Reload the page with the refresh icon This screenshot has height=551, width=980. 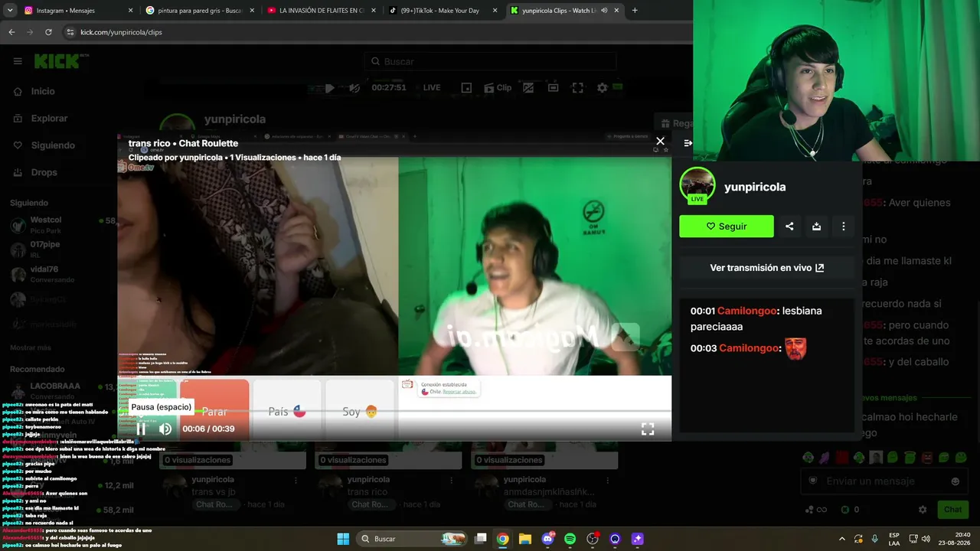click(x=48, y=32)
